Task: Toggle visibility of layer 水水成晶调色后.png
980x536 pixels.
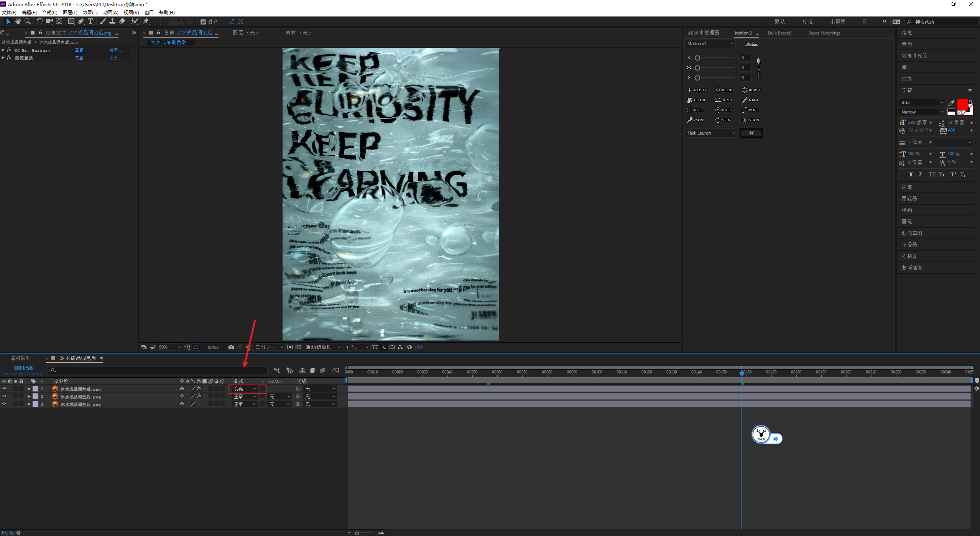Action: pos(5,389)
